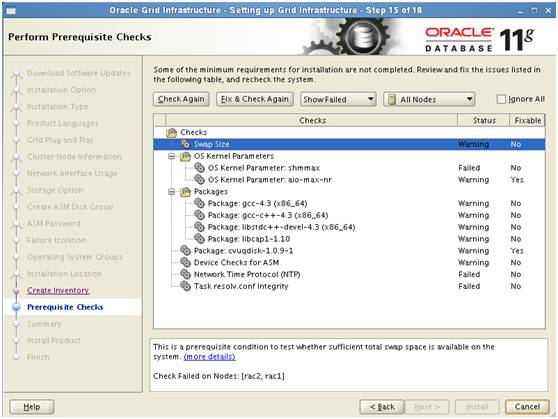Click the window menu icon in title bar
Image resolution: width=558 pixels, height=419 pixels.
11,11
